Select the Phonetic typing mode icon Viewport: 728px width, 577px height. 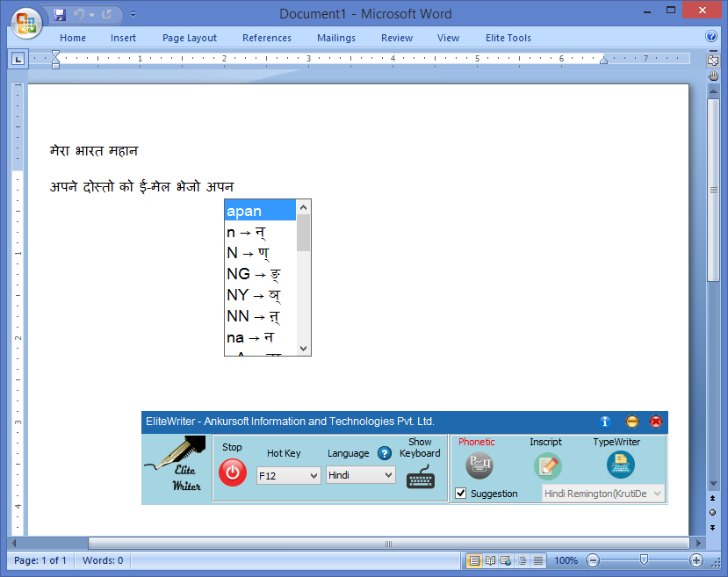[x=479, y=465]
